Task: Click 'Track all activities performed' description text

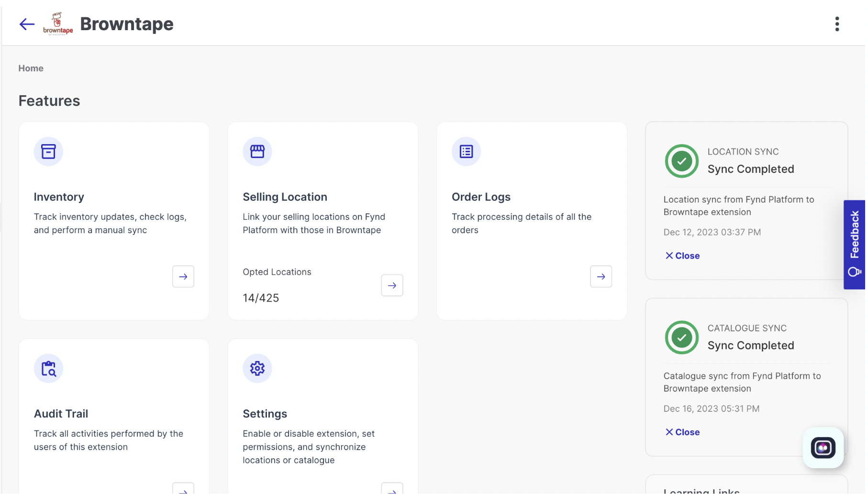Action: 109,441
